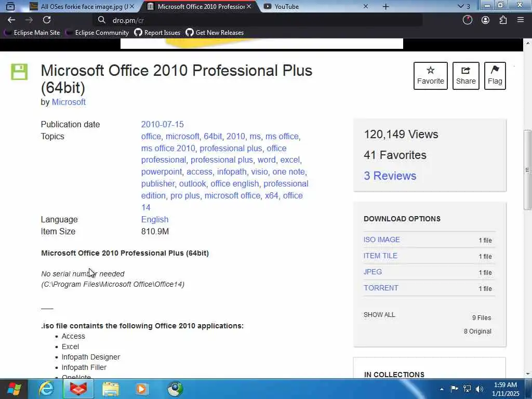The height and width of the screenshot is (399, 532).
Task: Open the browser hamburger menu
Action: [x=521, y=20]
